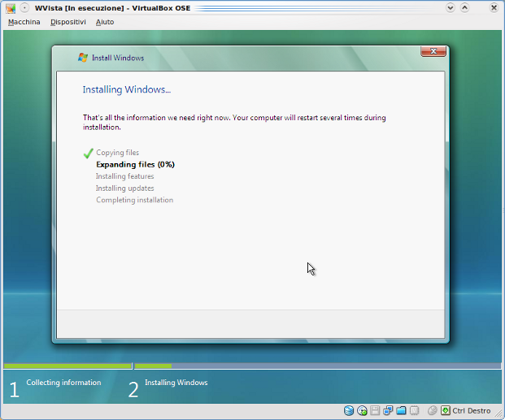Screen dimensions: 505x420
Task: Close the Install Windows dialog
Action: coord(433,51)
